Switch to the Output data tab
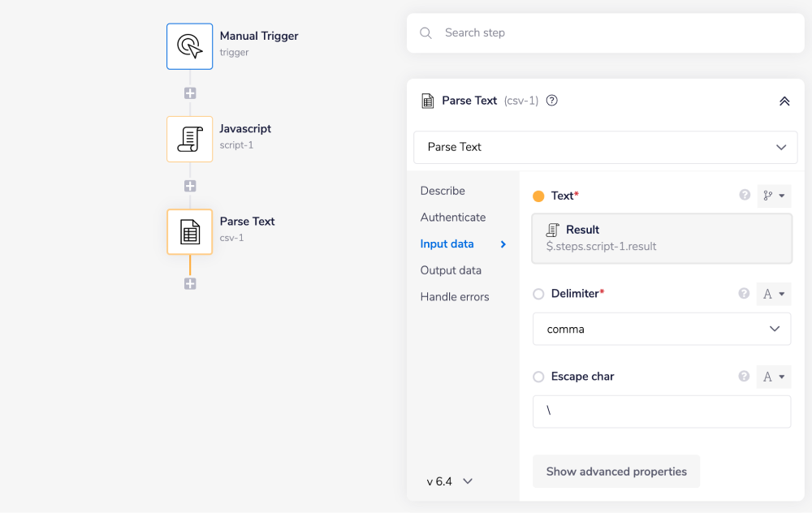Screen dimensions: 812x513 click(451, 270)
